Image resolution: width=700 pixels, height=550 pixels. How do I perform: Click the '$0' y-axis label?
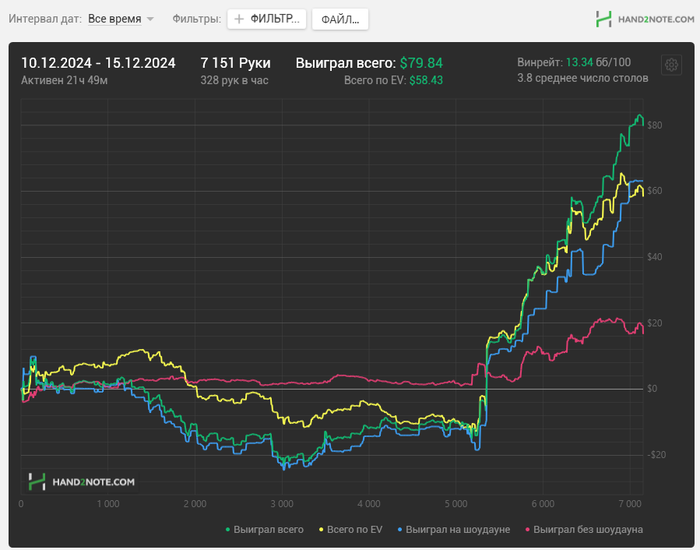click(652, 389)
